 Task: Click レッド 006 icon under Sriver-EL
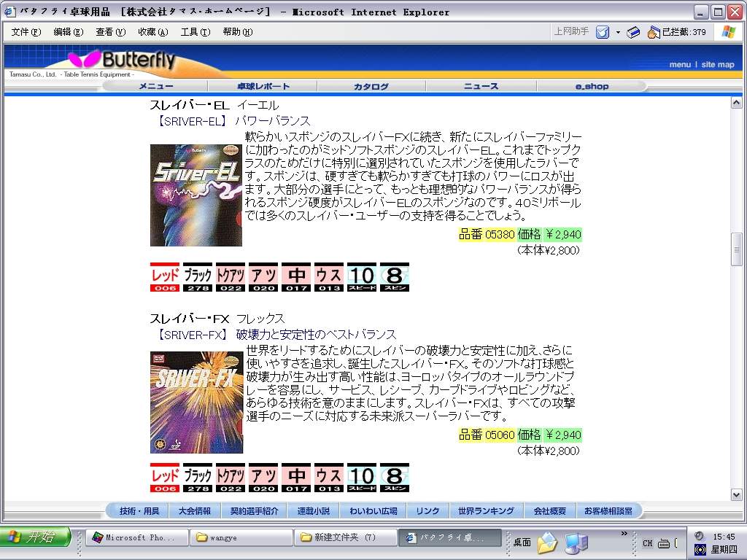point(165,276)
